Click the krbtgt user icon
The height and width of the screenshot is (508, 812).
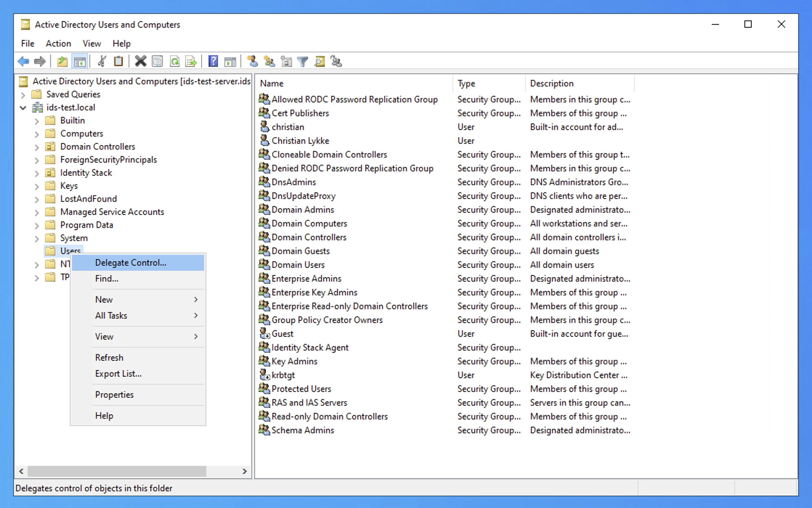coord(264,374)
